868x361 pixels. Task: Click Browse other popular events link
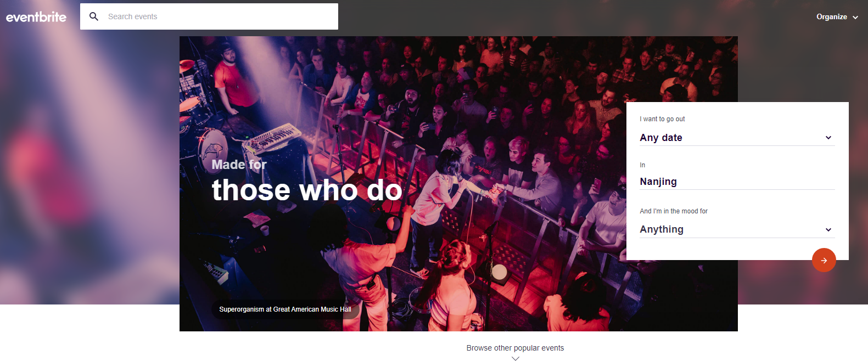[515, 348]
